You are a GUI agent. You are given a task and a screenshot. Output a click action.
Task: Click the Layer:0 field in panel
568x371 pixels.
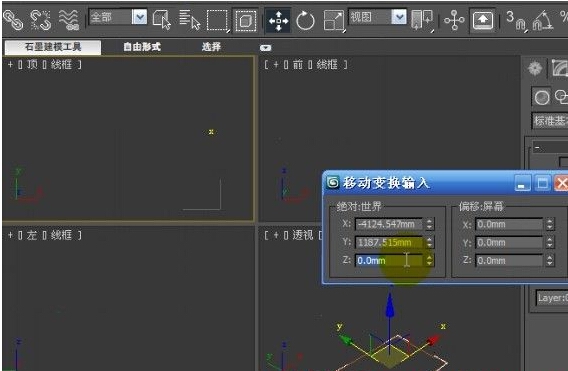(552, 298)
